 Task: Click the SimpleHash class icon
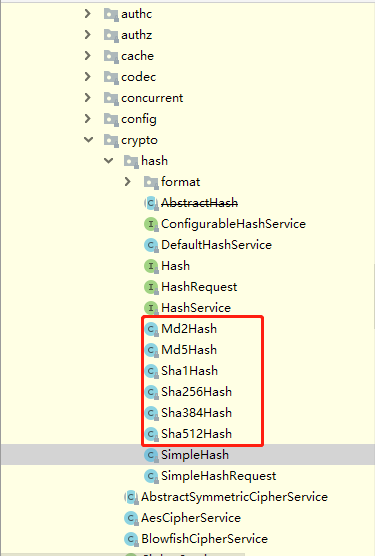pos(151,455)
